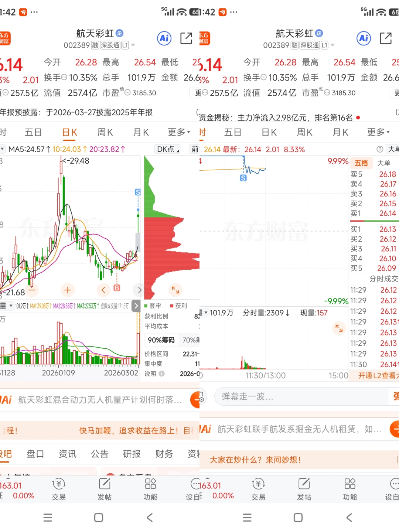Open the 公告 announcements section
The height and width of the screenshot is (532, 399).
click(100, 454)
